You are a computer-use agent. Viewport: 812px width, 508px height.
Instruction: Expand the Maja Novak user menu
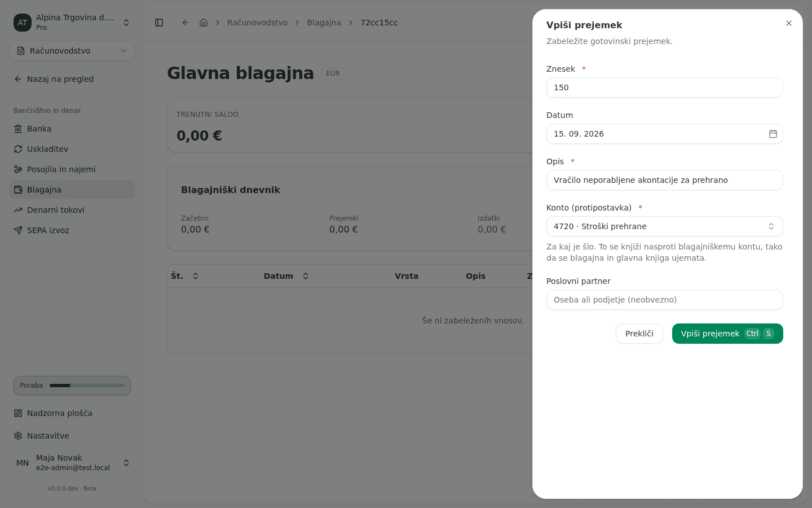pos(72,463)
